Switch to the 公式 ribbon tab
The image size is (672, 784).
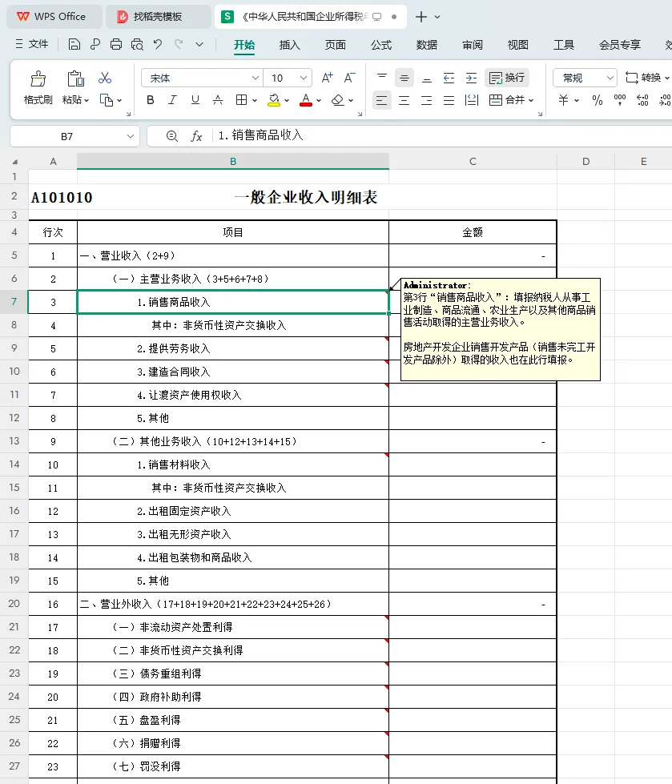381,45
